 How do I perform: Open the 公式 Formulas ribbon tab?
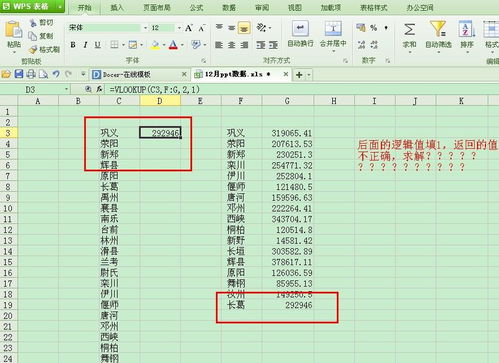click(196, 7)
